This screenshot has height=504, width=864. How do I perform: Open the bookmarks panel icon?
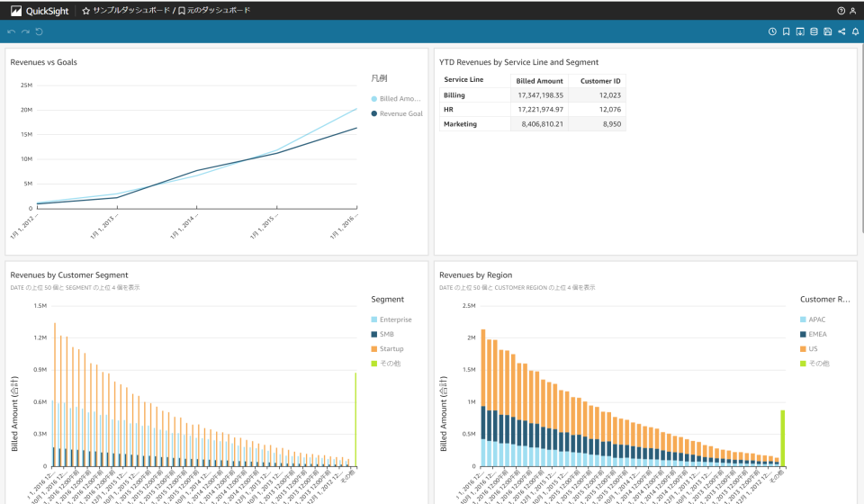click(786, 31)
